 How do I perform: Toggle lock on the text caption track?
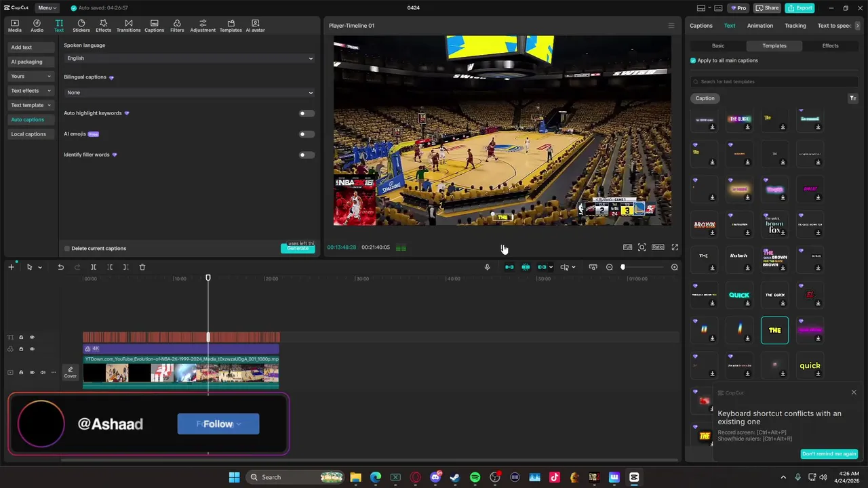(21, 337)
